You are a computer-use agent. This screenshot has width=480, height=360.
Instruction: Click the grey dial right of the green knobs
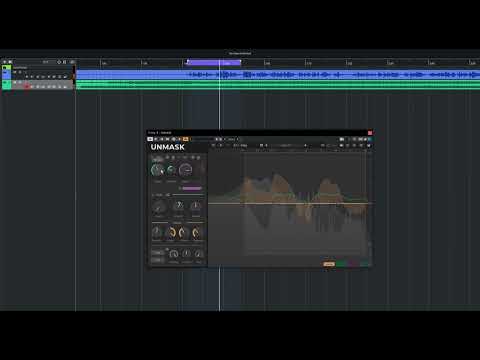pyautogui.click(x=185, y=170)
